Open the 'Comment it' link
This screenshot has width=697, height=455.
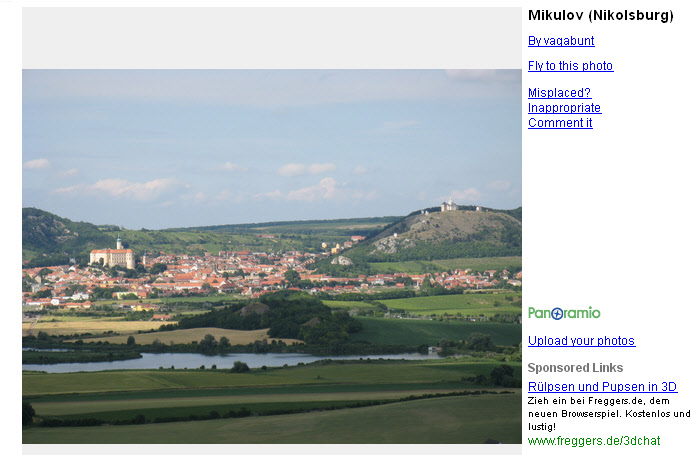(560, 123)
